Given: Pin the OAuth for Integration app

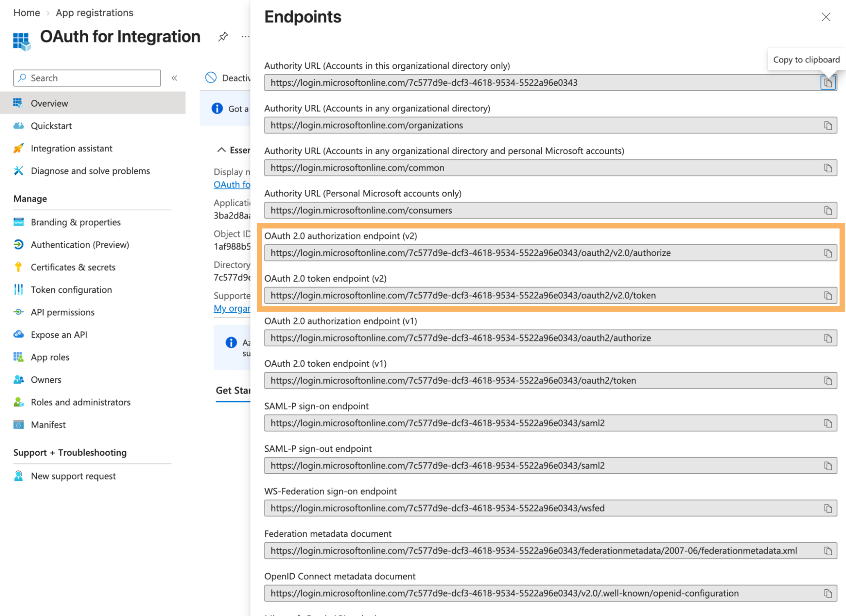Looking at the screenshot, I should pyautogui.click(x=223, y=37).
